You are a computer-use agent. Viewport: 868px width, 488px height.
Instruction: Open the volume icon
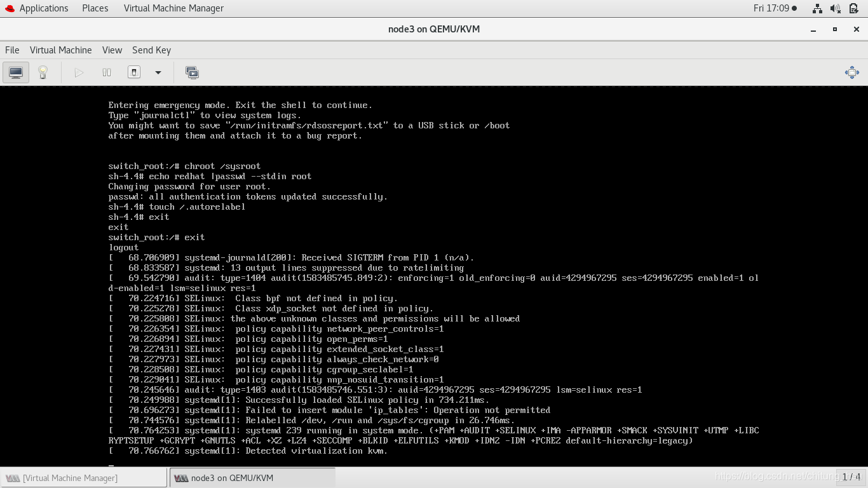coord(836,8)
